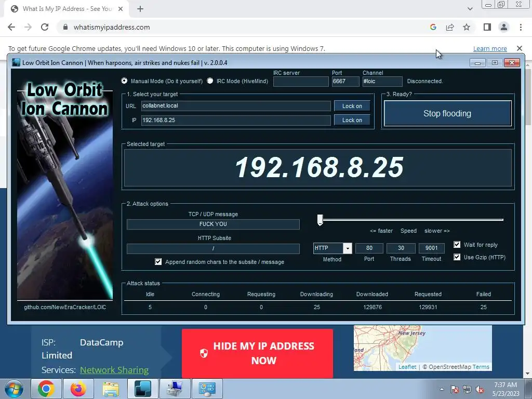
Task: Click the TCP / UDP message field
Action: coord(213,224)
